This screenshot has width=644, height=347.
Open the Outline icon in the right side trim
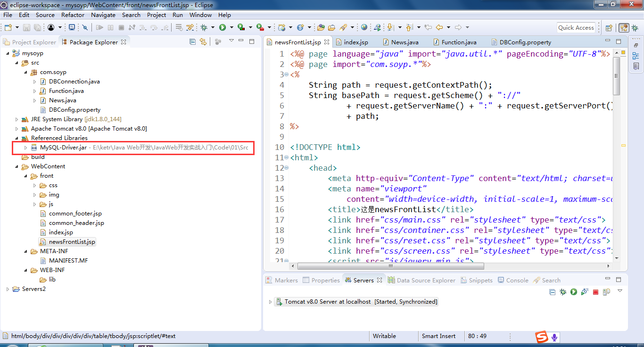click(x=636, y=56)
